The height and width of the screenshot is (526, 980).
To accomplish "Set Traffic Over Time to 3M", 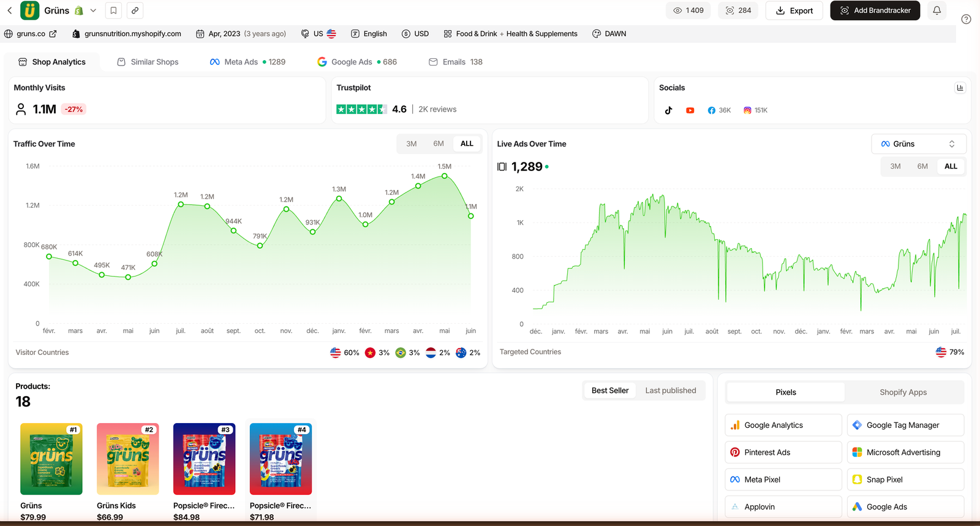I will [x=412, y=143].
